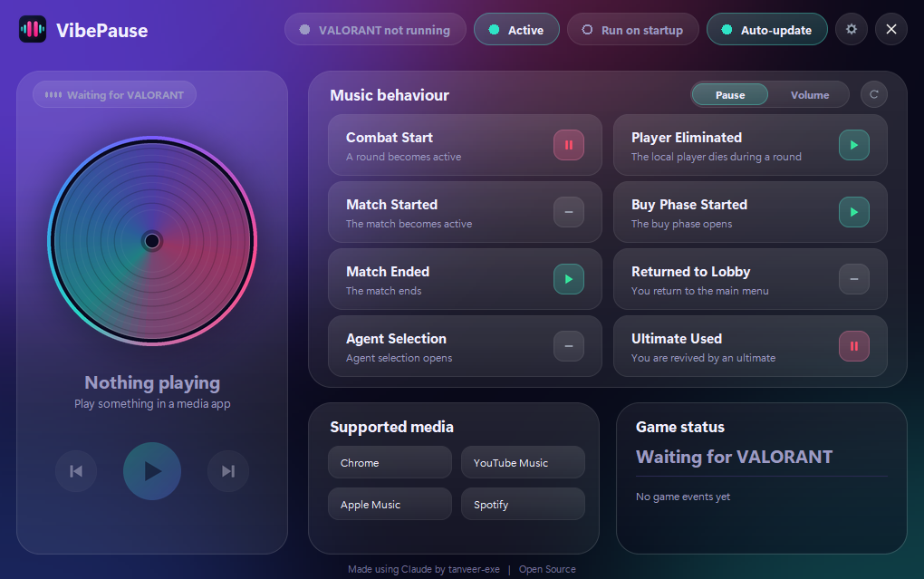The height and width of the screenshot is (579, 924).
Task: Click 'The buy phase opens' description
Action: 681,224
